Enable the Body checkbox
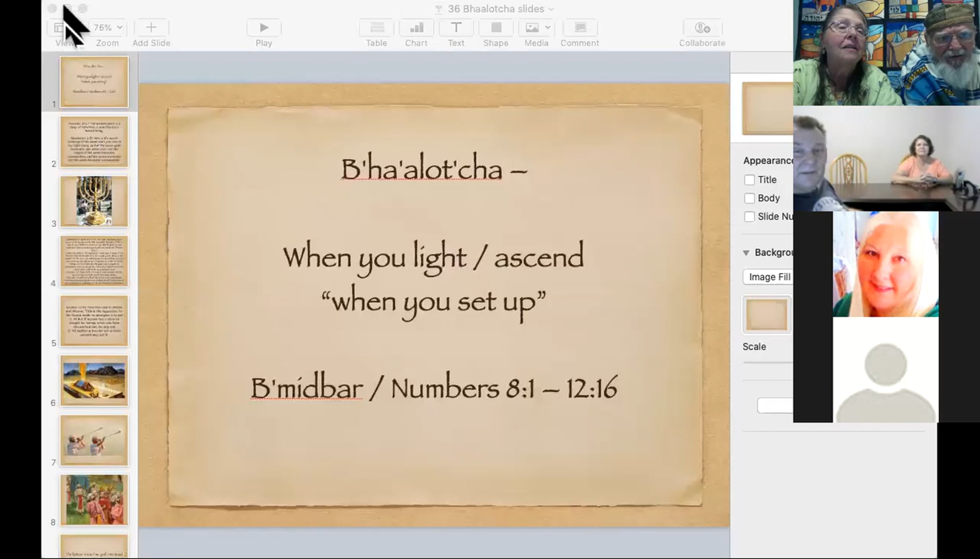 point(749,198)
